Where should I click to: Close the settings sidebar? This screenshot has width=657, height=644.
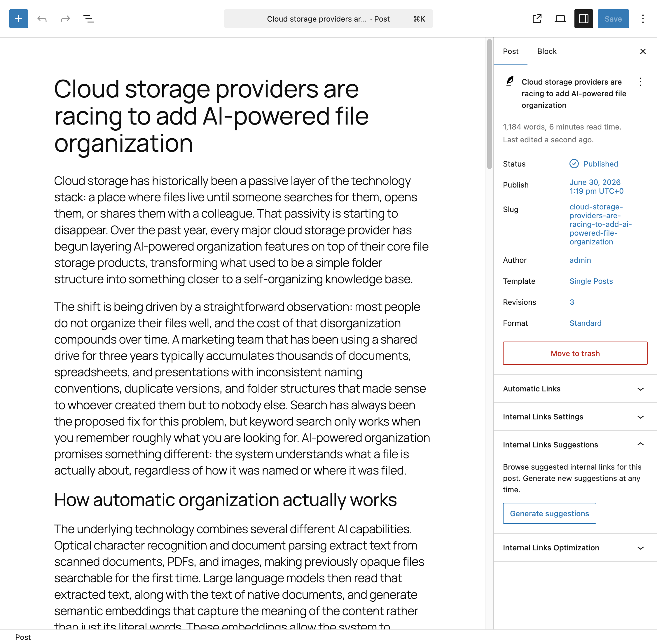(x=643, y=51)
